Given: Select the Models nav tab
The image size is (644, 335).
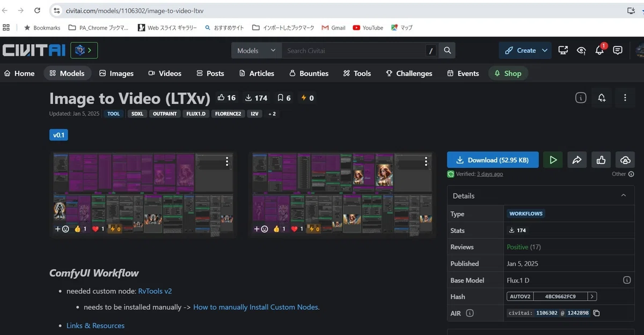Looking at the screenshot, I should 68,73.
